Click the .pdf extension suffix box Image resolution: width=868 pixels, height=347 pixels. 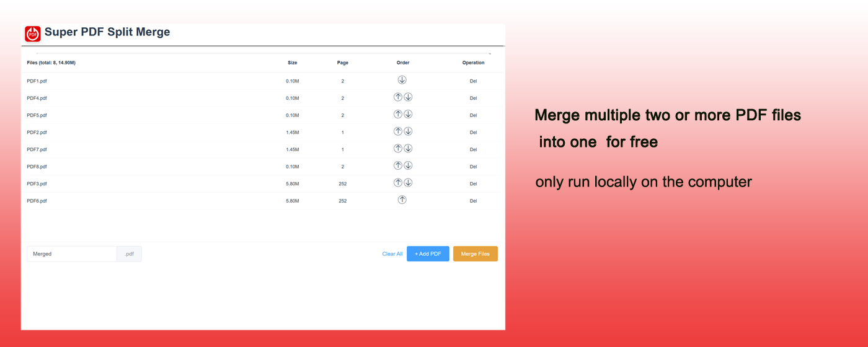pyautogui.click(x=130, y=254)
